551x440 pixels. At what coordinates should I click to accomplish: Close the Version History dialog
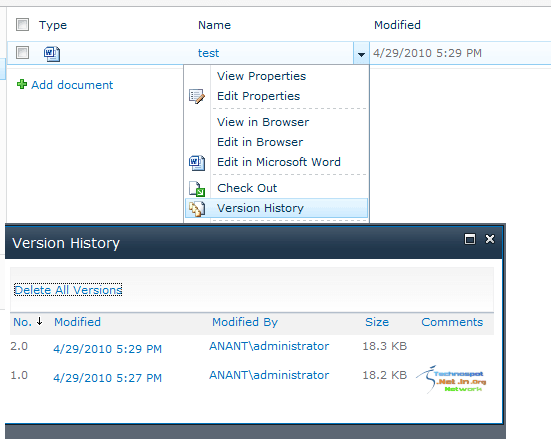490,239
